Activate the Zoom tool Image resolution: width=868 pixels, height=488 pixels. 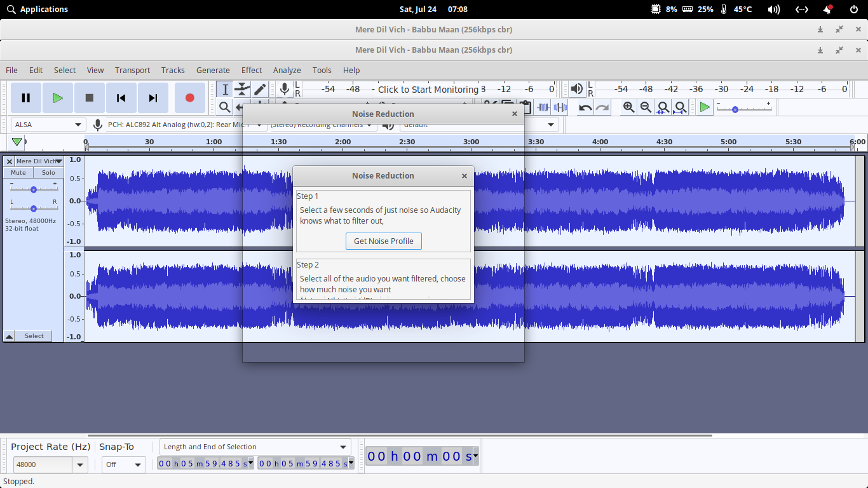coord(224,107)
